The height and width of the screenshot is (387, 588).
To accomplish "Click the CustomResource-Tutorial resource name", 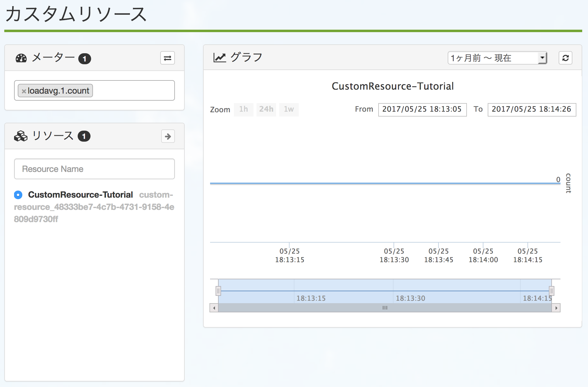I will 80,195.
